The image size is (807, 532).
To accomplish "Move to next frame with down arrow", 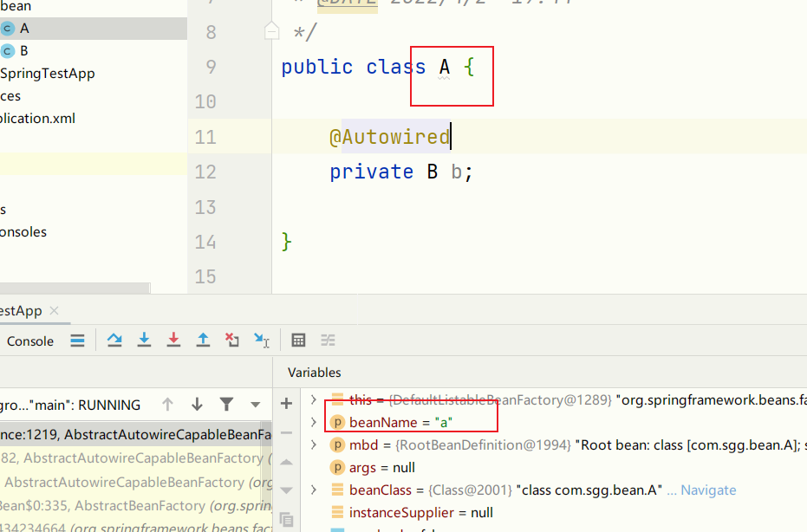I will [x=197, y=405].
